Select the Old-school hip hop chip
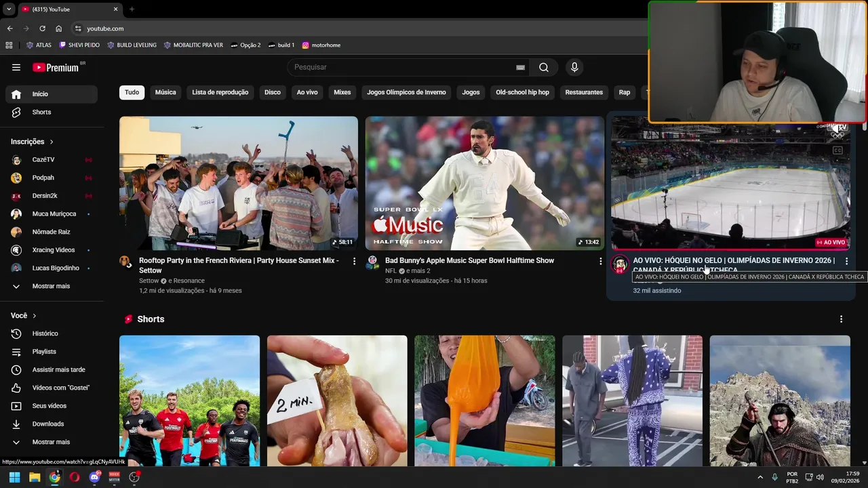Screen dimensions: 868x488 click(x=522, y=92)
